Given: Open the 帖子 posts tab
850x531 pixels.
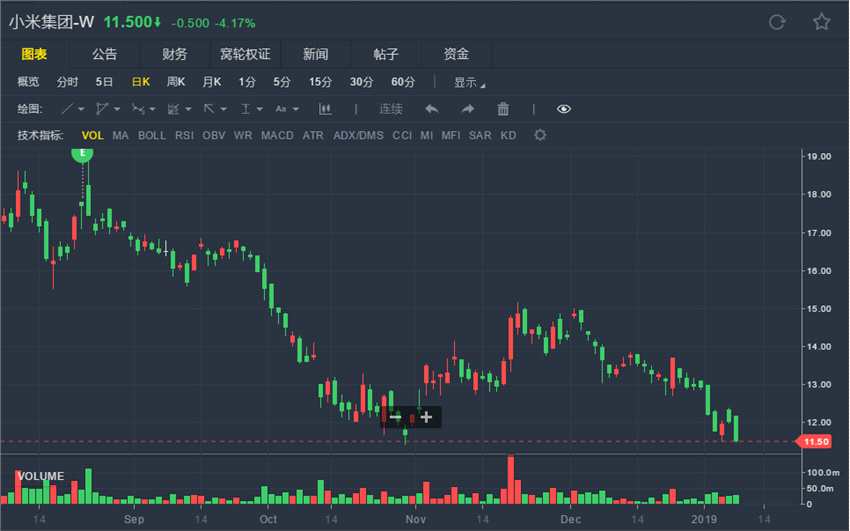Looking at the screenshot, I should coord(386,54).
